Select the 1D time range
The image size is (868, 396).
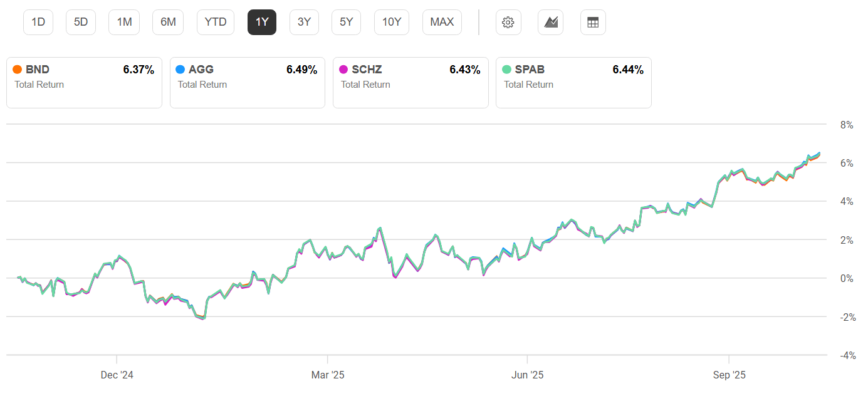[x=38, y=23]
